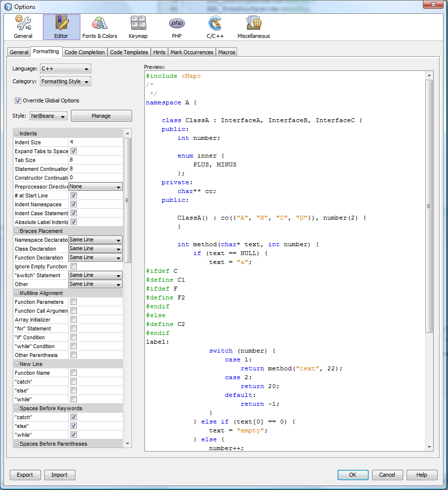Switch to the Mark Occurrences tab
Image resolution: width=448 pixels, height=490 pixels.
pyautogui.click(x=192, y=52)
